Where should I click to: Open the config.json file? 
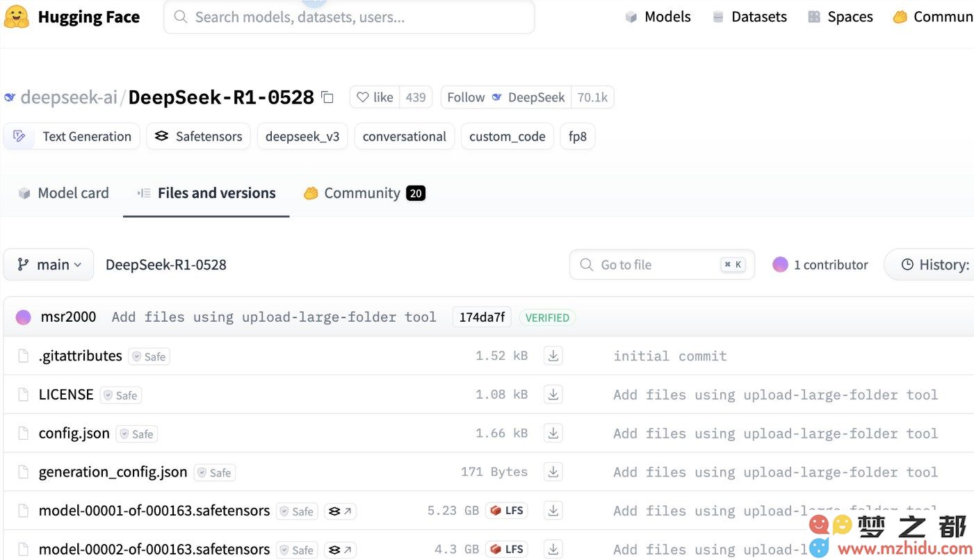pyautogui.click(x=74, y=434)
